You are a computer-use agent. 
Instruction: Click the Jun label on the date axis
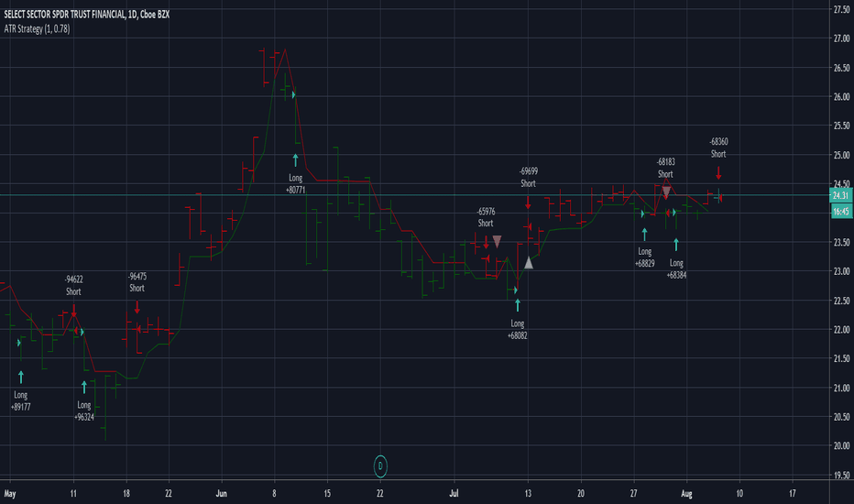[x=221, y=494]
